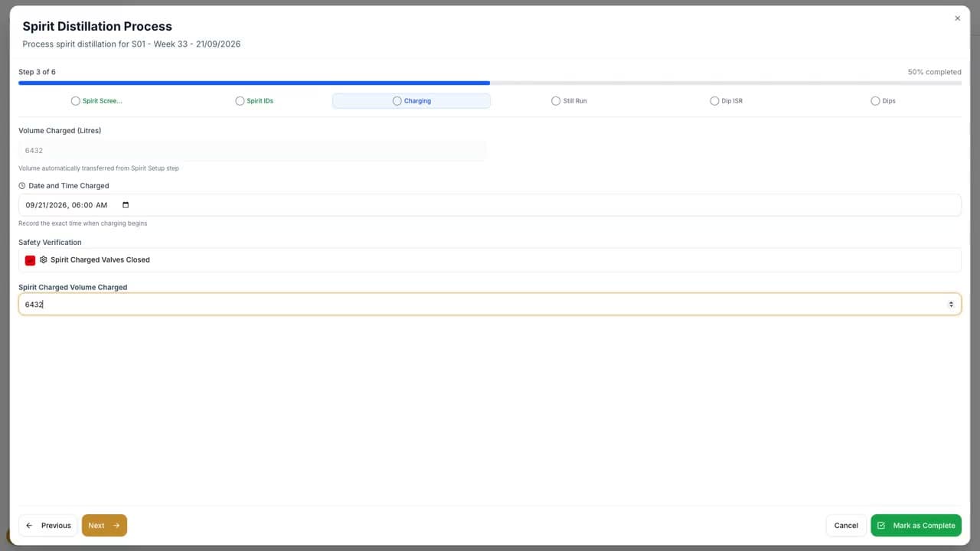Advance with the Next button
Screen dimensions: 980x551
click(104, 526)
